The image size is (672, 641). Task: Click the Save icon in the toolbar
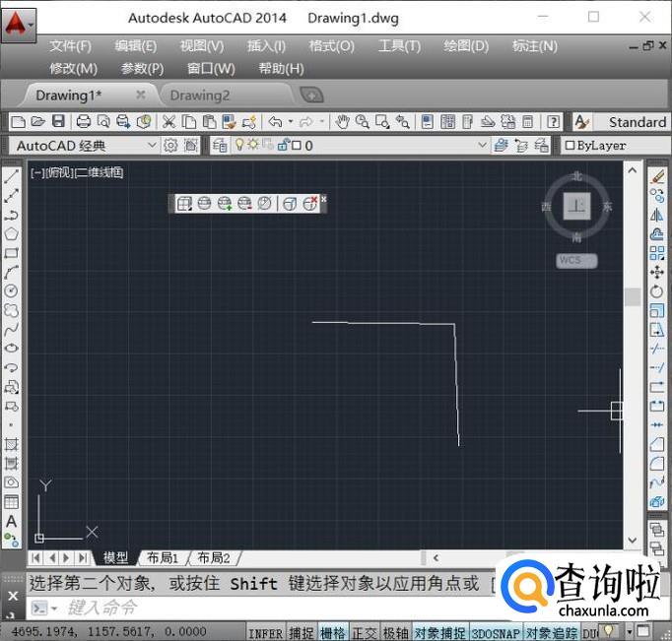(x=58, y=122)
